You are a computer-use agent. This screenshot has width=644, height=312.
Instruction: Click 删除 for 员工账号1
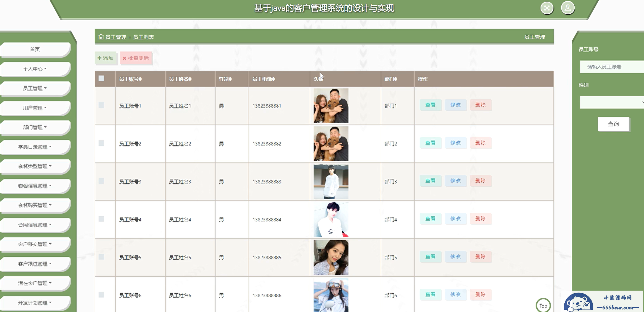(481, 105)
